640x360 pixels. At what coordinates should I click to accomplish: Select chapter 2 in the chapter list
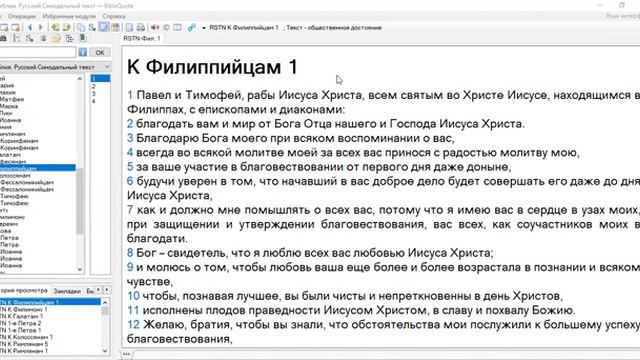(100, 86)
